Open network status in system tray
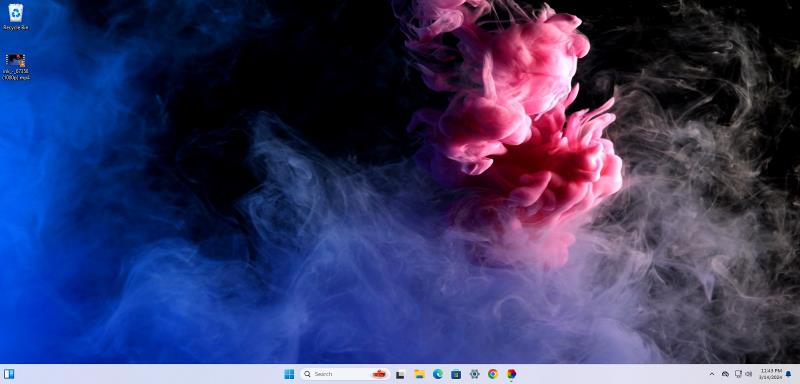Image resolution: width=800 pixels, height=384 pixels. [738, 374]
